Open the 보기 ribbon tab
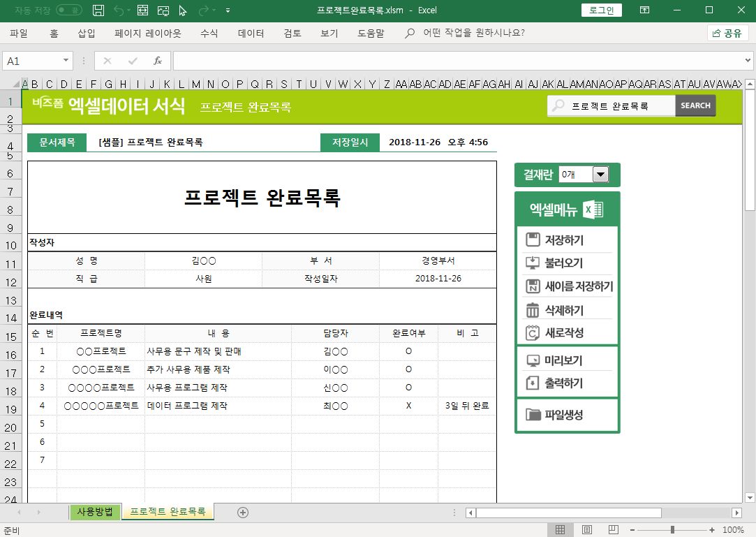Image resolution: width=756 pixels, height=537 pixels. 329,34
